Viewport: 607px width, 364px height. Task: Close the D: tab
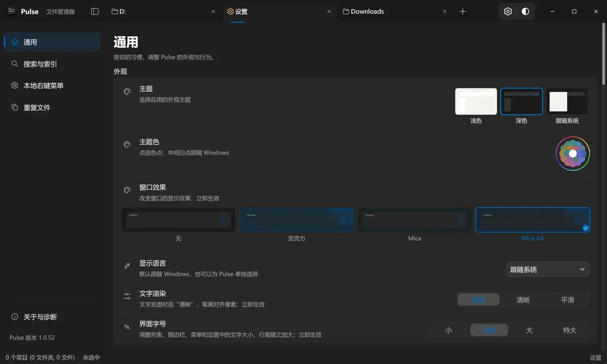click(x=213, y=11)
